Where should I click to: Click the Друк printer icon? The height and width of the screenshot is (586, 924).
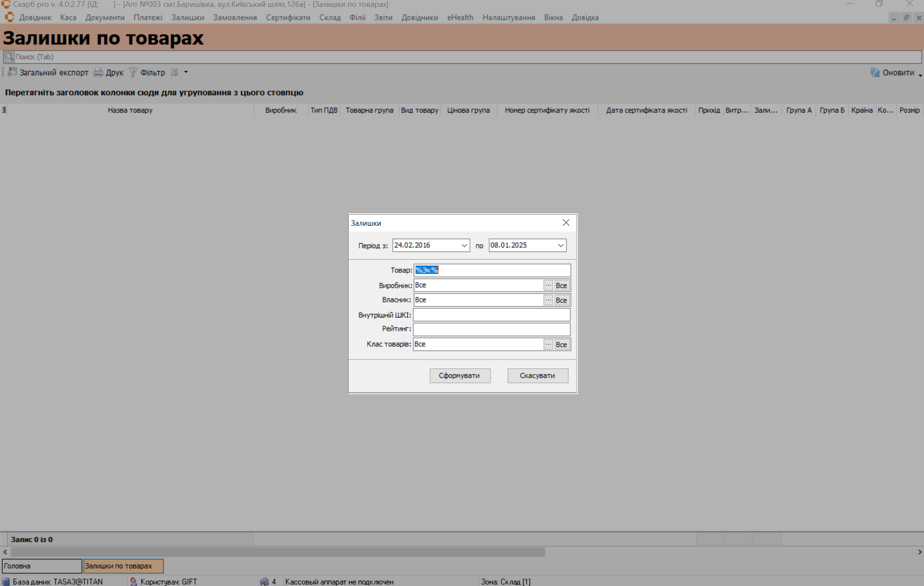tap(98, 72)
